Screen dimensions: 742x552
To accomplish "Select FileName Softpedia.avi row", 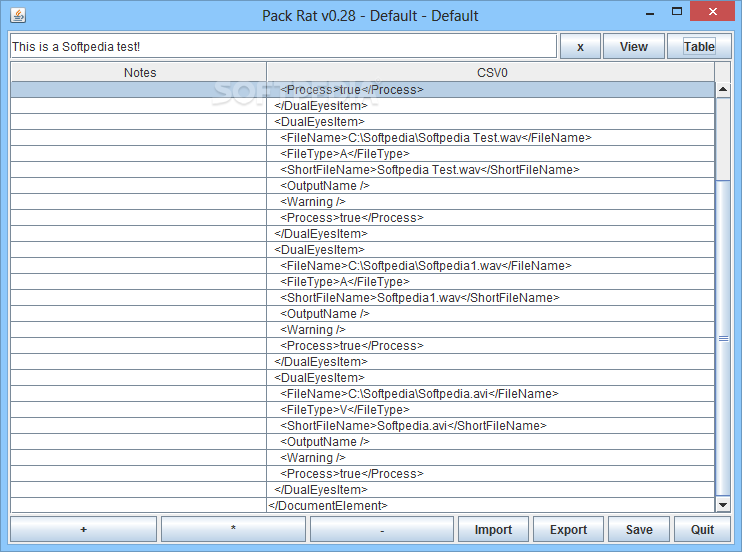I will [362, 394].
